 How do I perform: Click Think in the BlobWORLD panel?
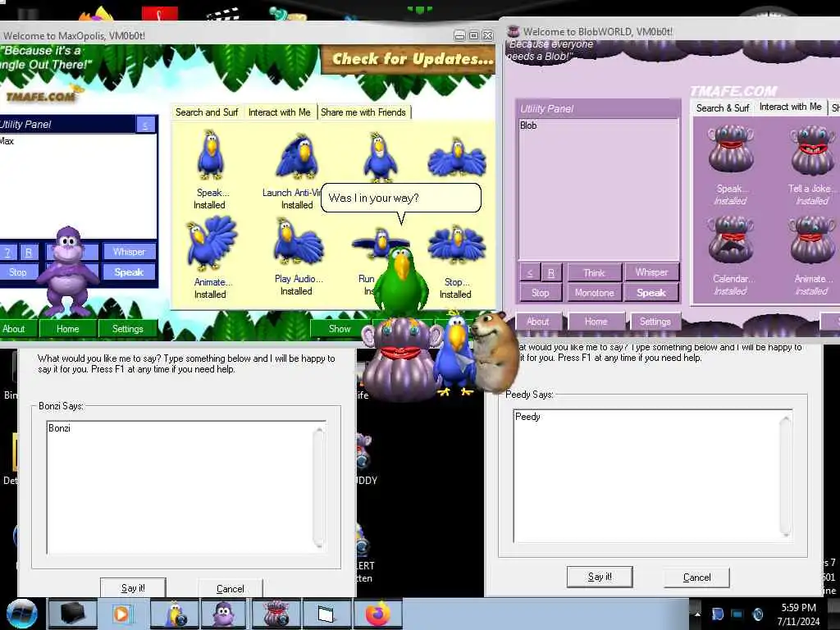click(594, 272)
